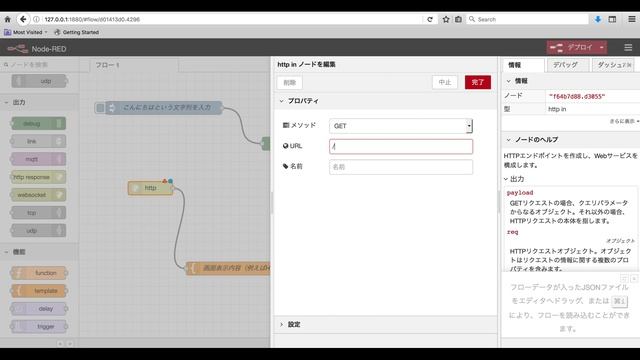The image size is (640, 360).
Task: Select the http response node in the palette
Action: click(x=38, y=177)
